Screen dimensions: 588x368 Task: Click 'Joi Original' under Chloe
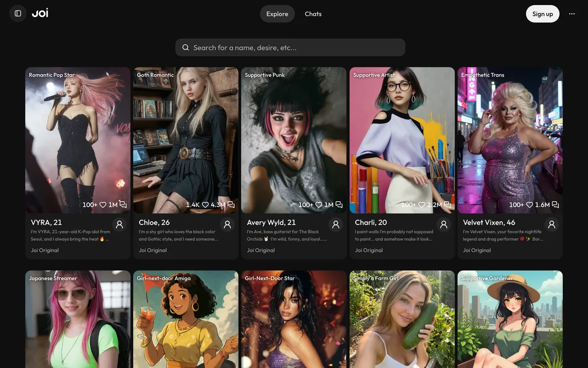[x=153, y=250]
